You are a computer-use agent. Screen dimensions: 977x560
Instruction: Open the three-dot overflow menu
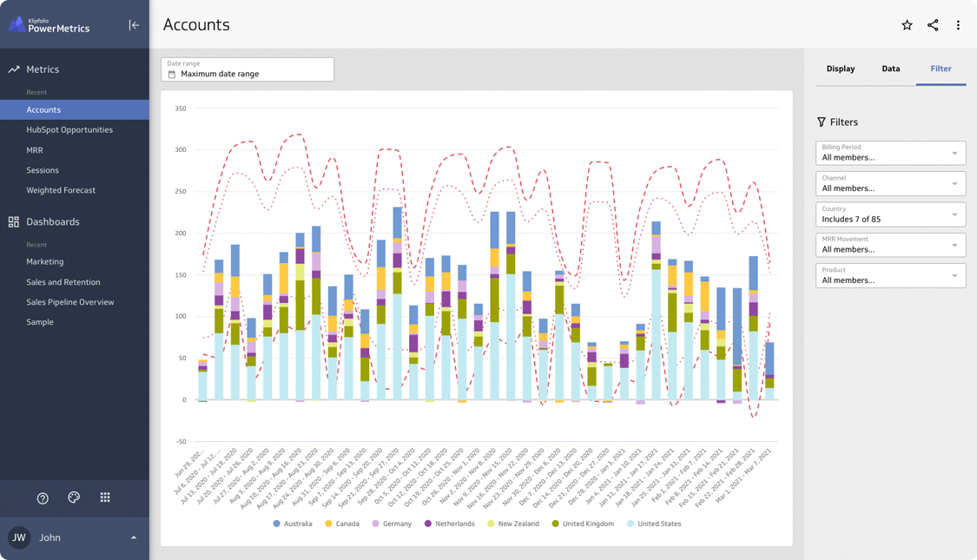[959, 25]
